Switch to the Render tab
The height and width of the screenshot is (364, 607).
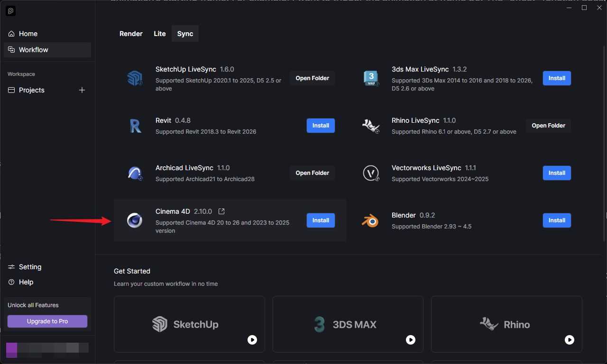(x=131, y=34)
